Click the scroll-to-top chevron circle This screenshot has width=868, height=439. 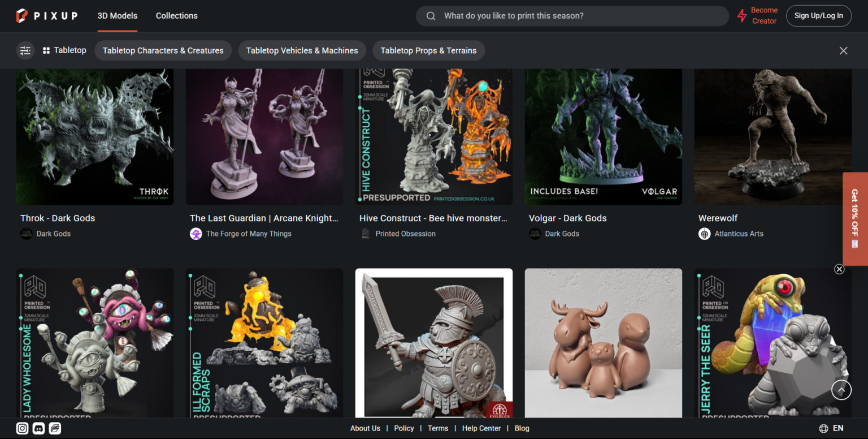tap(841, 390)
